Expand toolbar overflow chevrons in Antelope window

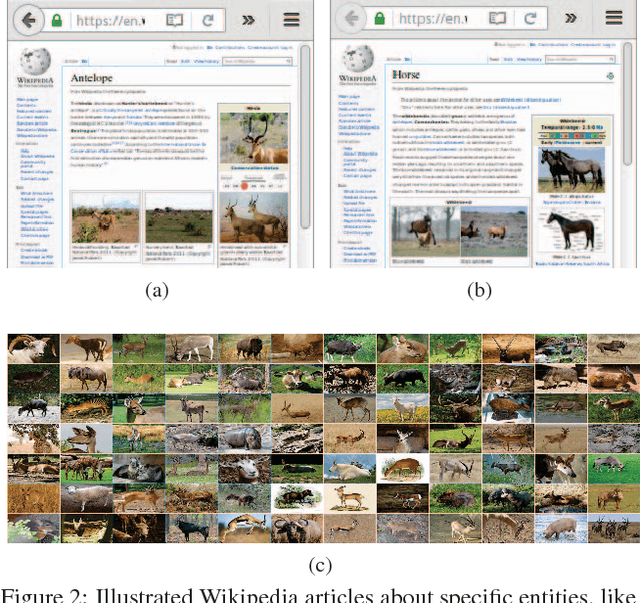pyautogui.click(x=248, y=20)
